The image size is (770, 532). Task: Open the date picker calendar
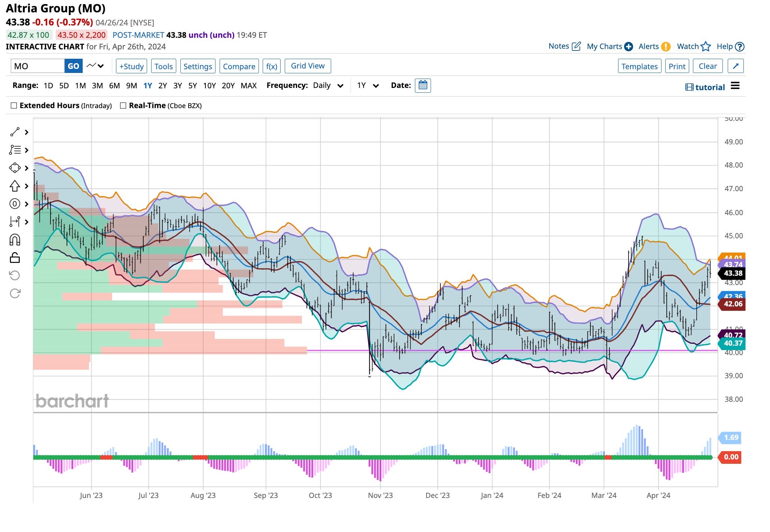(x=422, y=85)
